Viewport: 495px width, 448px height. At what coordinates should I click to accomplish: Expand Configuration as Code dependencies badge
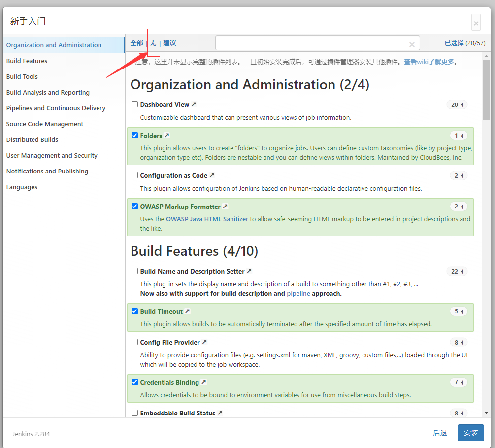(x=459, y=175)
